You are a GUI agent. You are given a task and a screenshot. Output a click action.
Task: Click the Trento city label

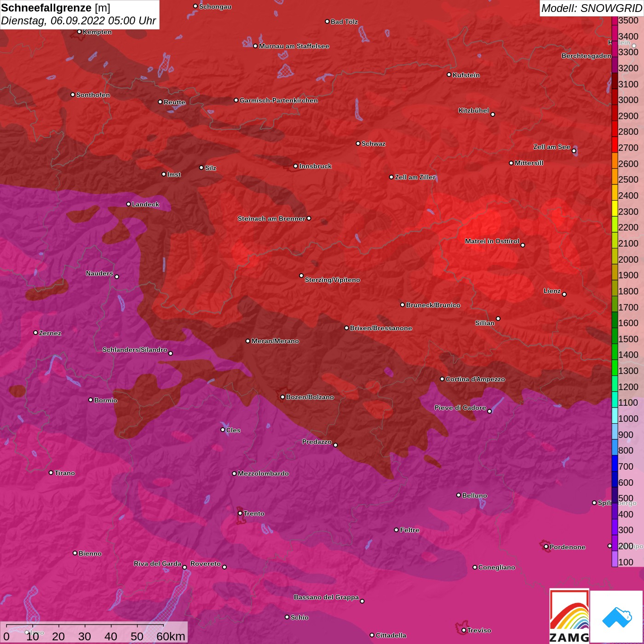[254, 513]
